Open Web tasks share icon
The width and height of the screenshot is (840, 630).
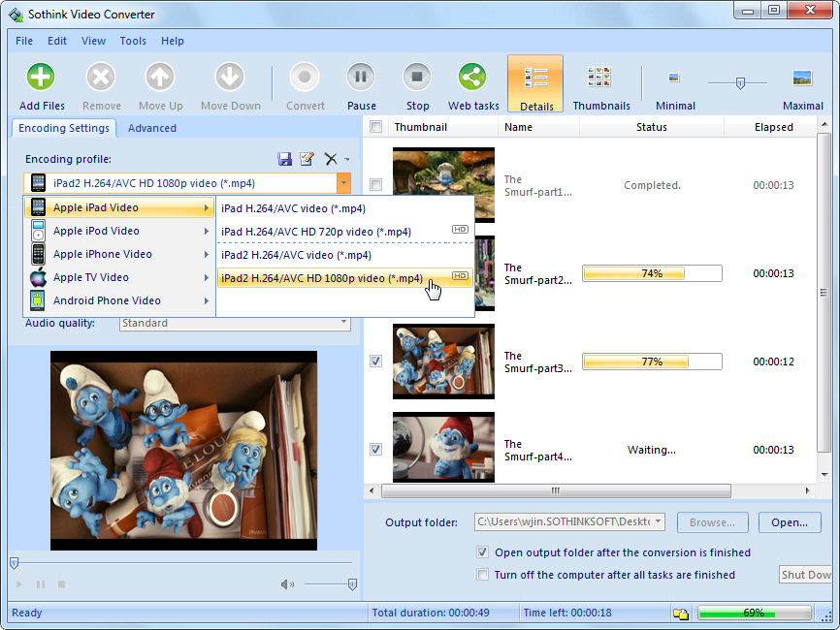(473, 78)
